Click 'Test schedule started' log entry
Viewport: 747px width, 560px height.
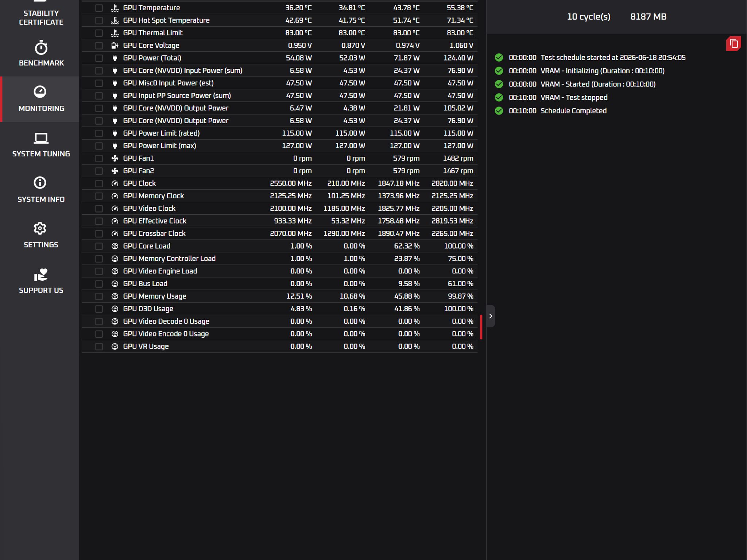click(613, 58)
